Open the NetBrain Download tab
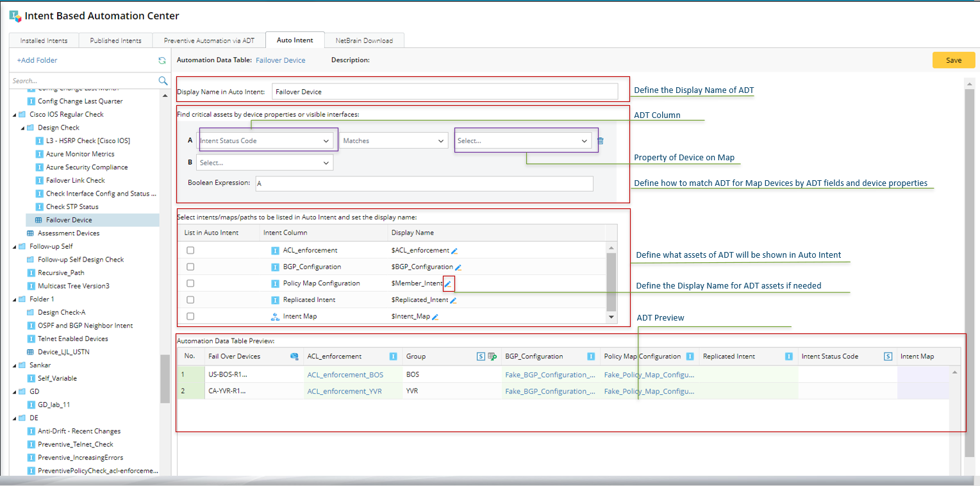The image size is (980, 486). 364,40
